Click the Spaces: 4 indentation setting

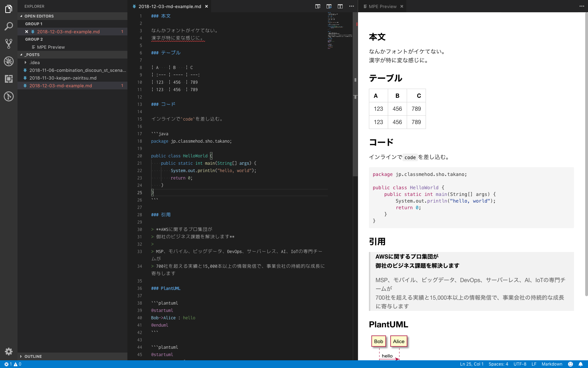coord(498,364)
